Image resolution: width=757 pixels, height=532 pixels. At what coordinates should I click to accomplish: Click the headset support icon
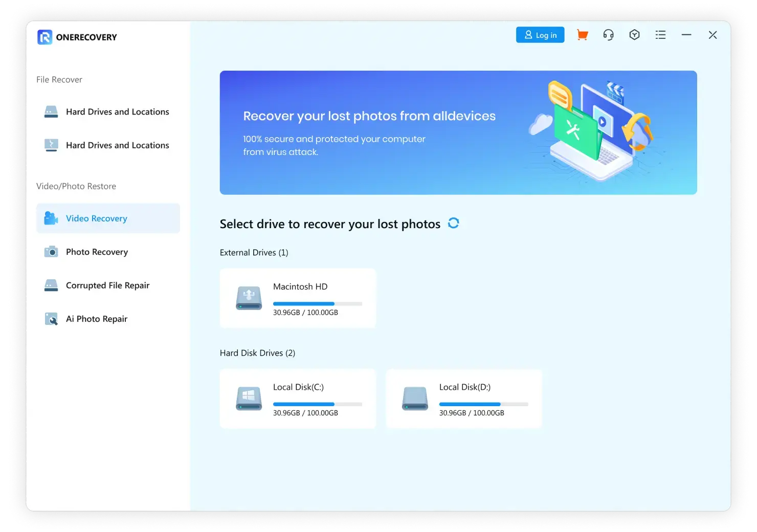click(608, 35)
